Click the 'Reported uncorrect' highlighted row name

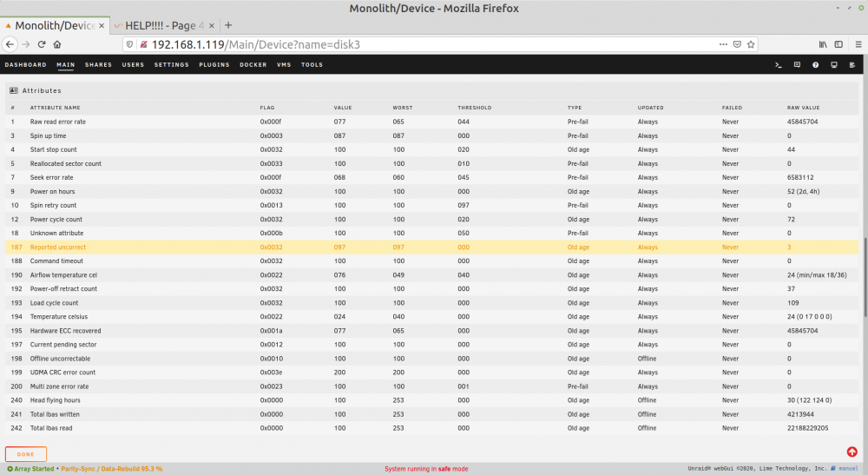point(58,247)
